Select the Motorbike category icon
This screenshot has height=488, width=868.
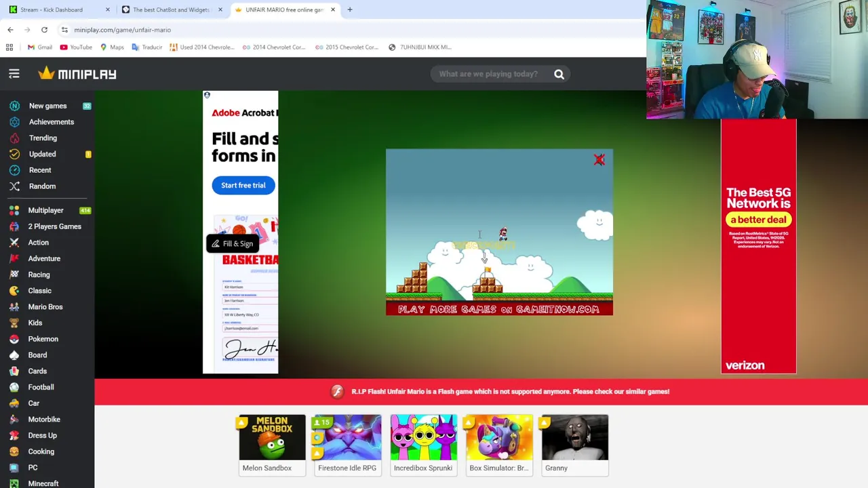(x=14, y=420)
